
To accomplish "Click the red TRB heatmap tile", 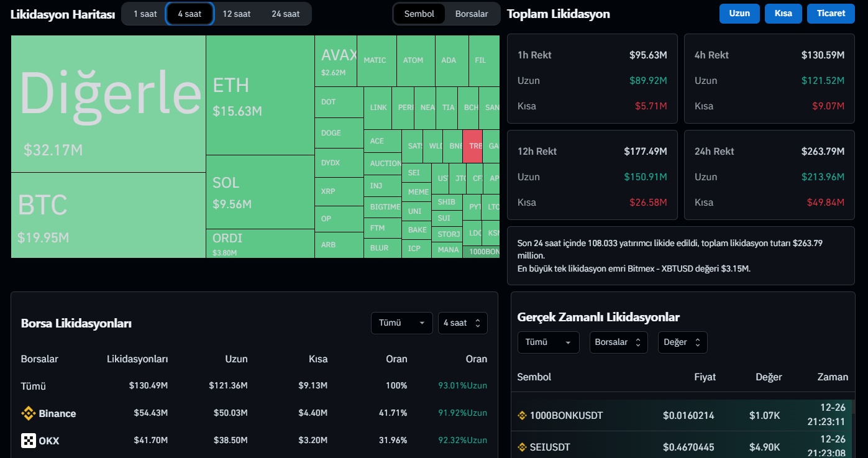I will [473, 146].
